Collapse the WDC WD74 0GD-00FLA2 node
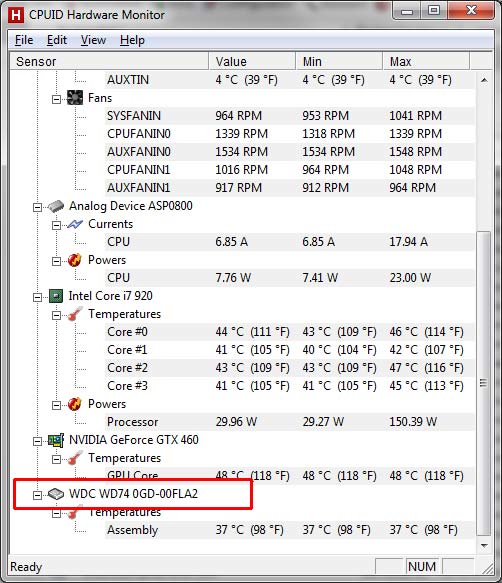 pyautogui.click(x=37, y=495)
